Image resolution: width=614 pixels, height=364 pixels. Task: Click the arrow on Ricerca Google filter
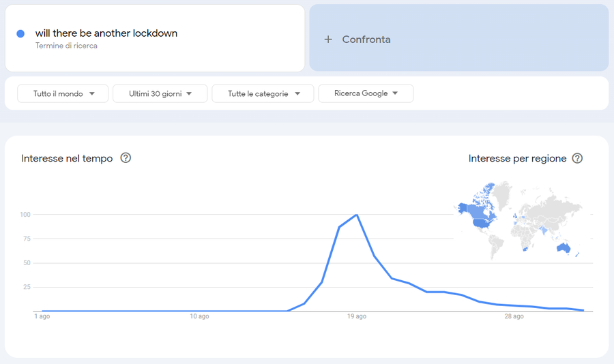pos(395,93)
